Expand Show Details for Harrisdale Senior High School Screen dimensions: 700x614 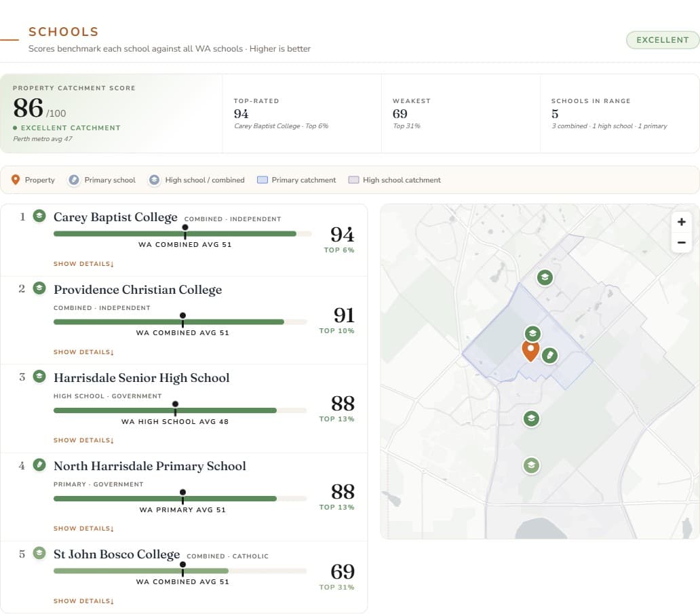(83, 440)
